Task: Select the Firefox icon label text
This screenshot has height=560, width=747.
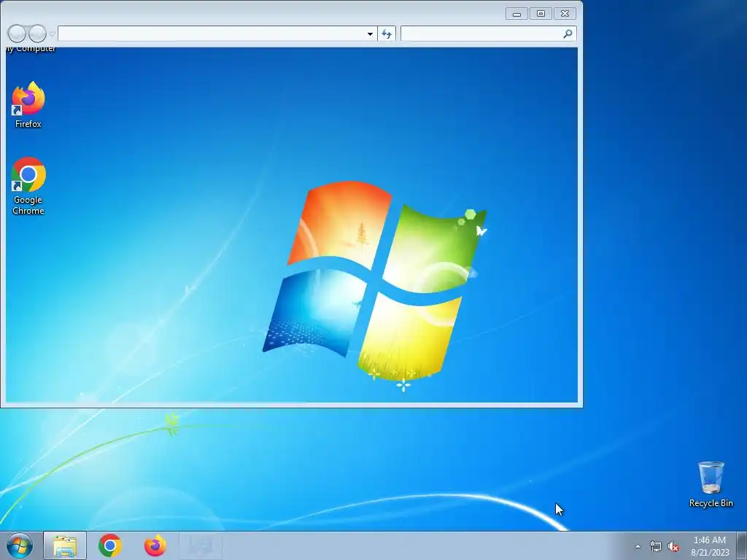Action: click(x=28, y=124)
